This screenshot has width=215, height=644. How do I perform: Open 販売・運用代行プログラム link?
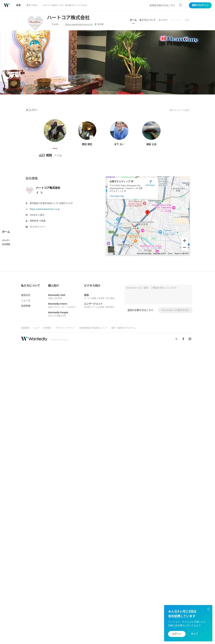[123, 328]
